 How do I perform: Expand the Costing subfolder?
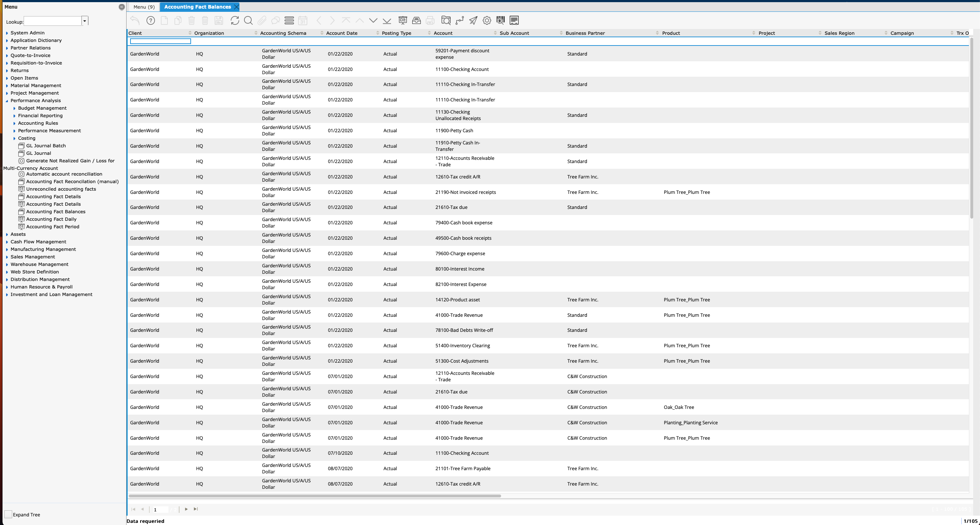coord(14,138)
